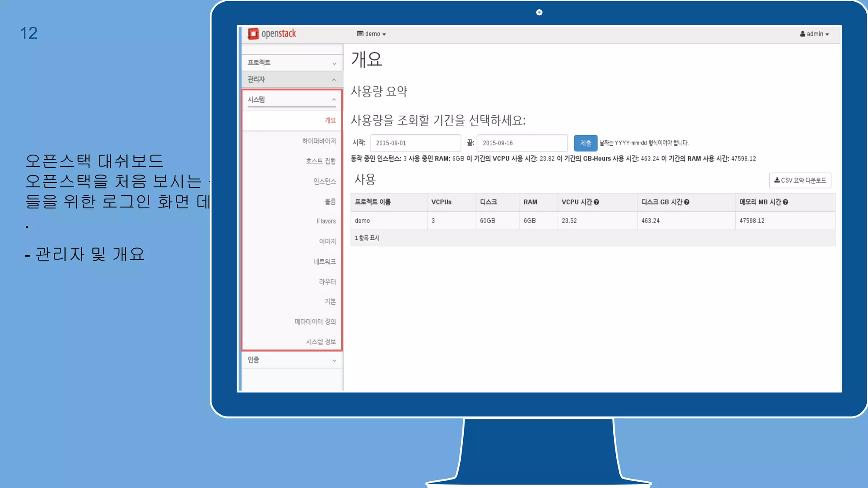Open the admin user menu
The image size is (868, 488).
click(x=814, y=34)
